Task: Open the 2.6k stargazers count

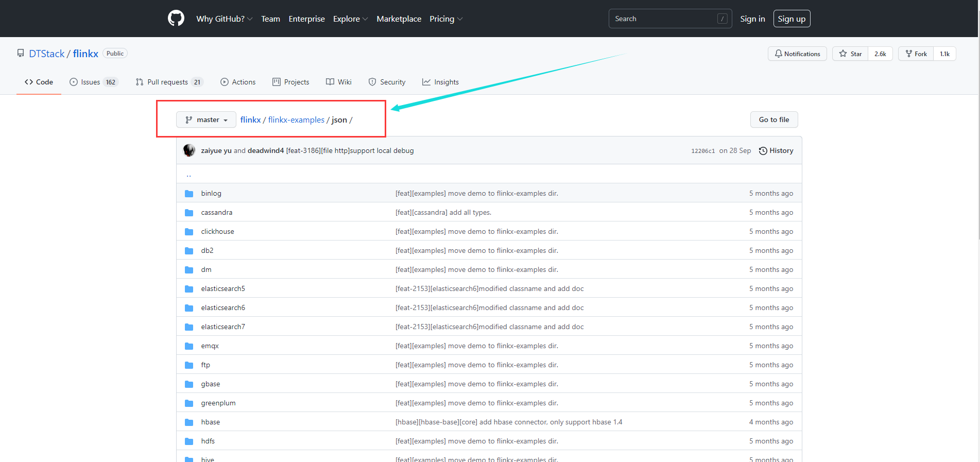Action: point(880,54)
